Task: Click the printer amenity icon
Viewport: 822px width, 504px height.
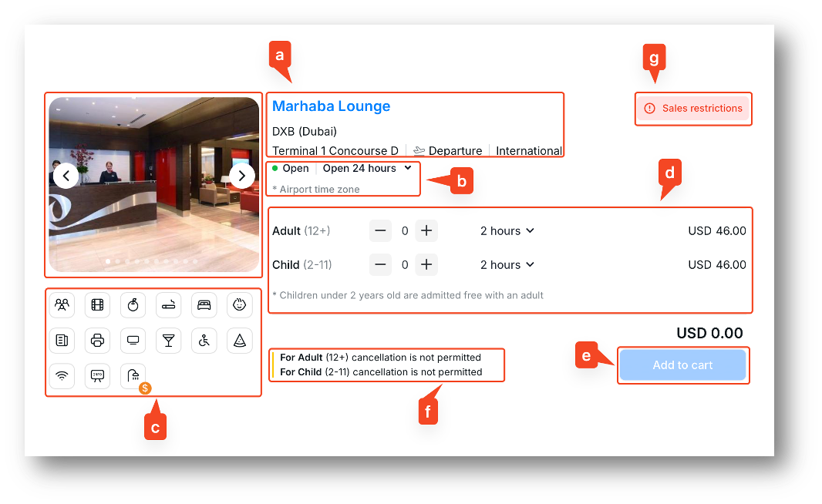Action: [97, 340]
